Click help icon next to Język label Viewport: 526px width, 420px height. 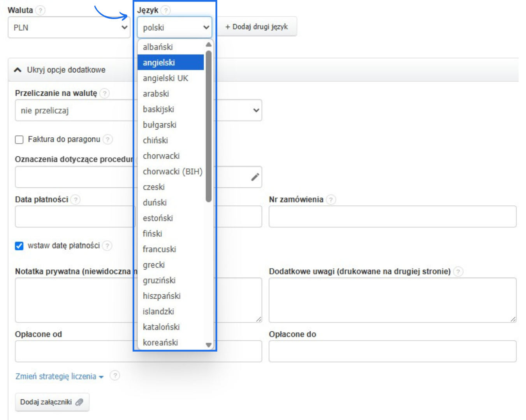point(165,10)
